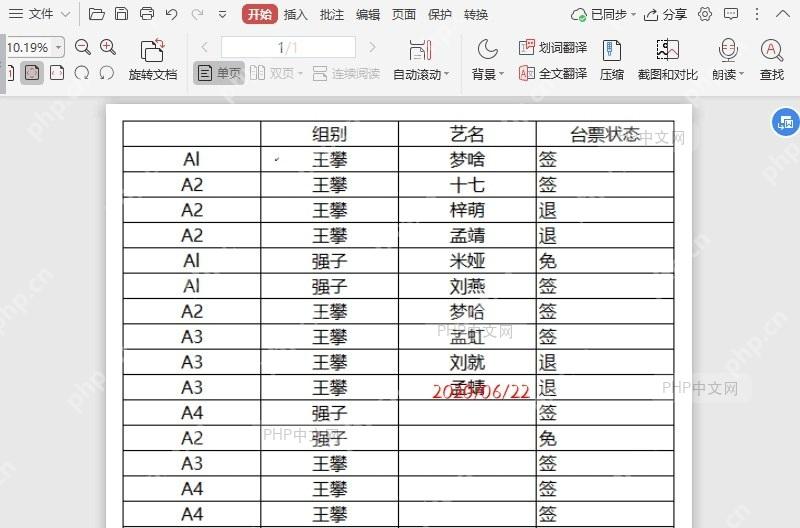Click the open folder icon
800x528 pixels.
pos(96,14)
